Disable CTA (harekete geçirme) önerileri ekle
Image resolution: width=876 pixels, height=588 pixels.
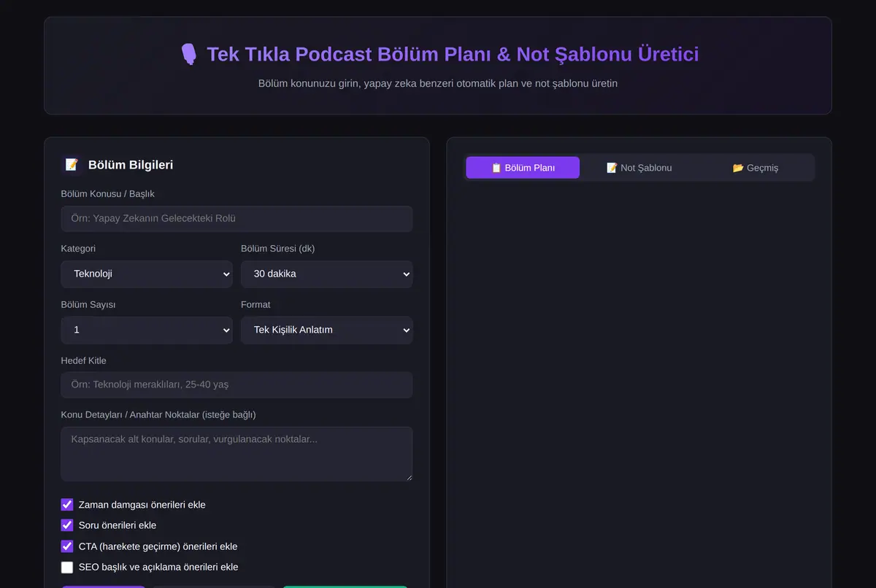click(x=67, y=546)
